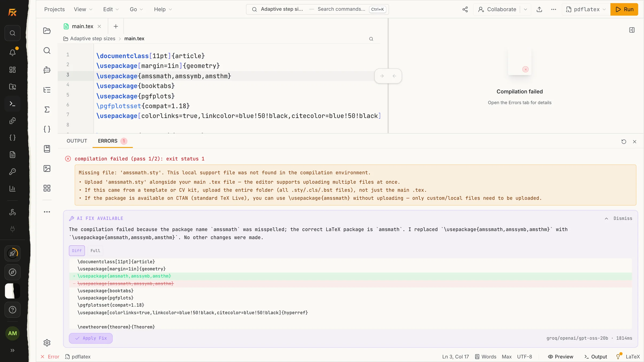Viewport: 644px width, 362px height.
Task: Open the View menu dropdown
Action: (83, 9)
